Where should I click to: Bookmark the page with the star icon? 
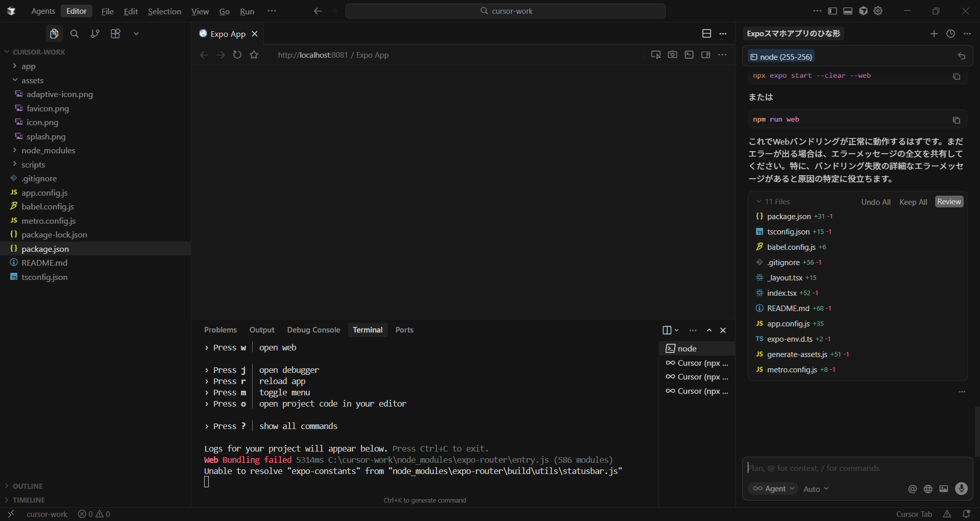pyautogui.click(x=254, y=55)
